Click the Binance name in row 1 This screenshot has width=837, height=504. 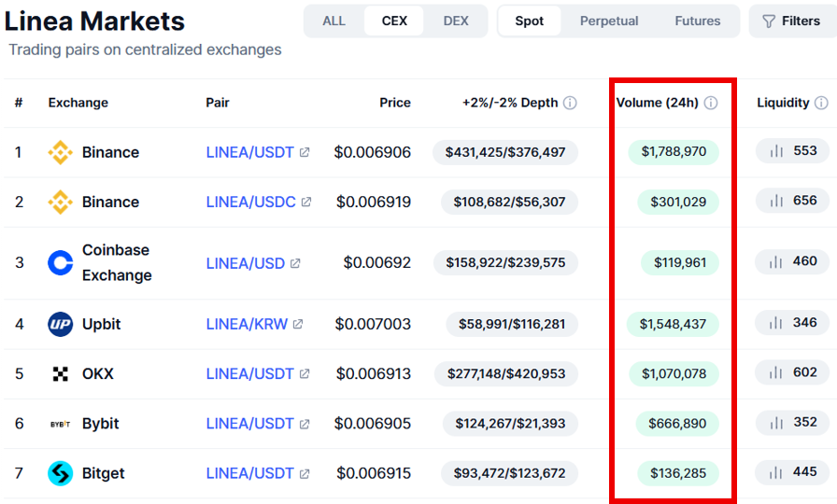point(110,152)
